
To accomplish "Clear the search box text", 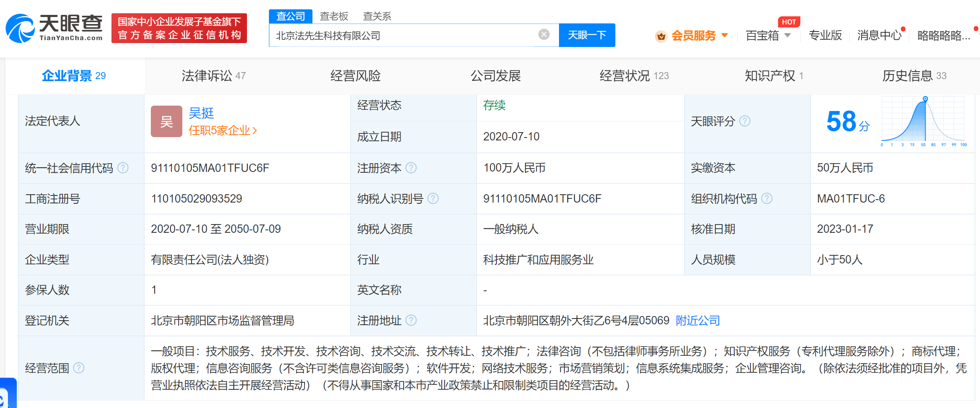I will (544, 34).
